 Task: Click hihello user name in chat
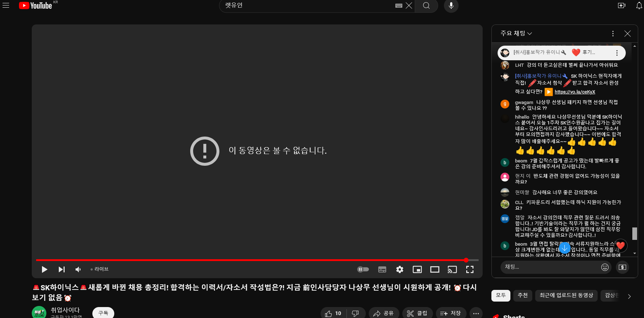522,117
